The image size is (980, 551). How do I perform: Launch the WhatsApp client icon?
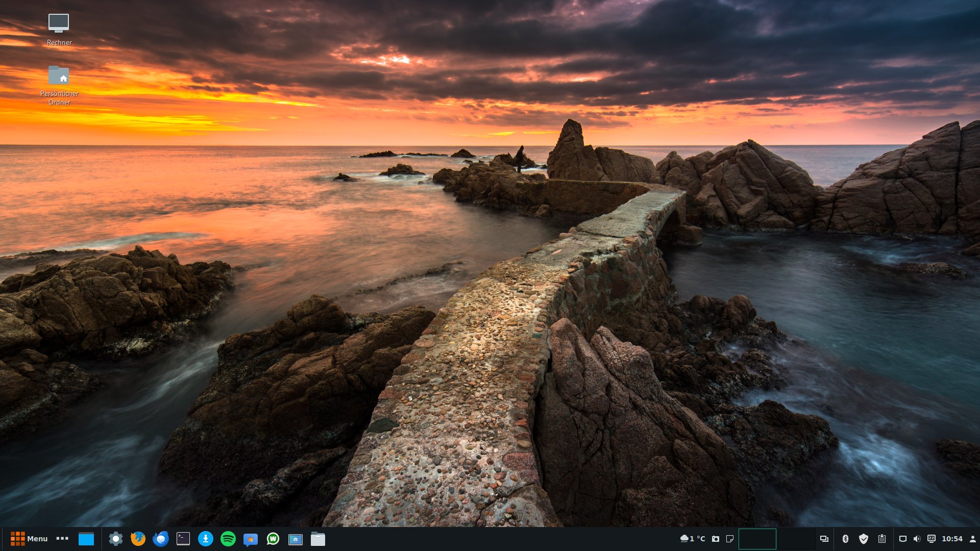[x=273, y=539]
